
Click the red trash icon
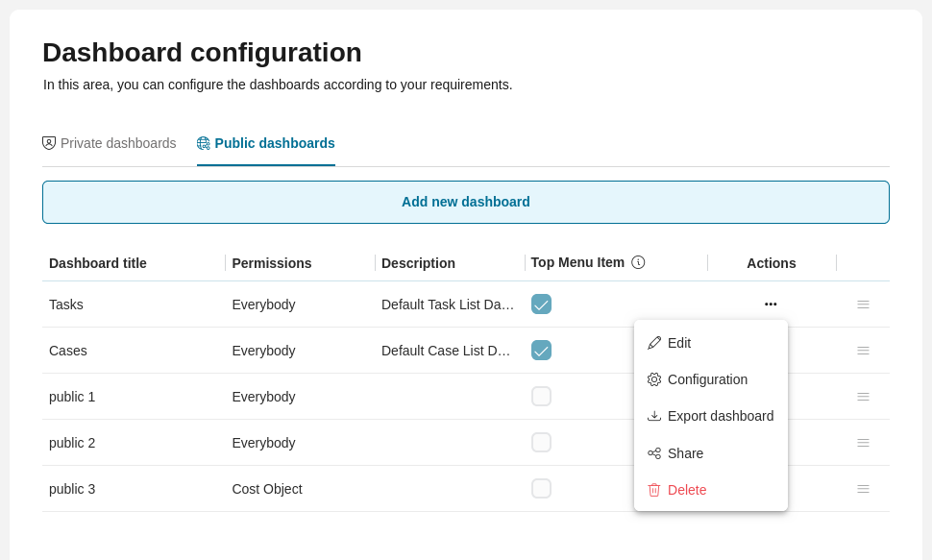(x=653, y=490)
